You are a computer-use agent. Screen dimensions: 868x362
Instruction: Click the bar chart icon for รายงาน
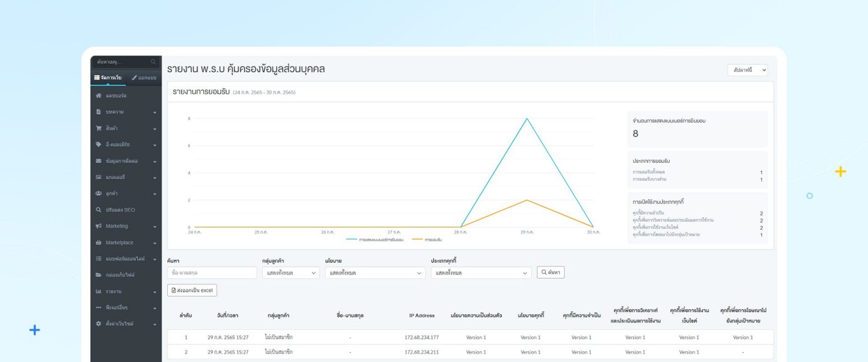pos(98,291)
